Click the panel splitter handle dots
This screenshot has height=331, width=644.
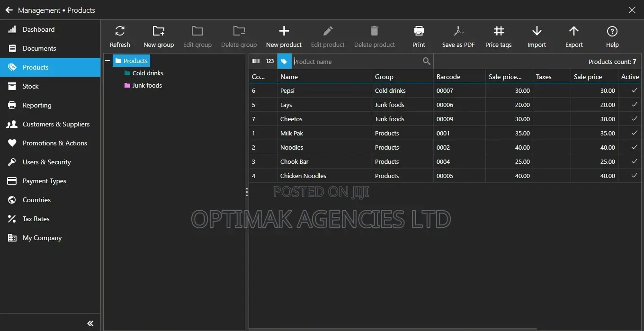coord(247,192)
